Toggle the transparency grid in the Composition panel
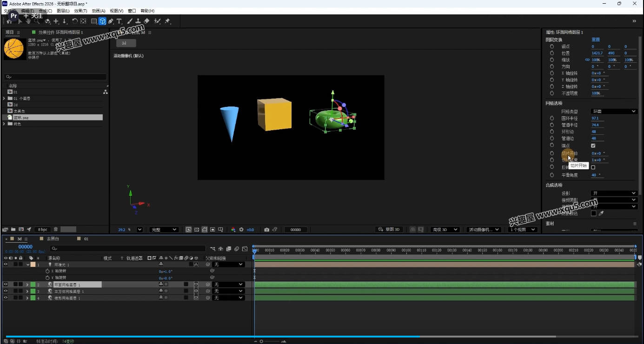Image resolution: width=644 pixels, height=344 pixels. coord(196,229)
